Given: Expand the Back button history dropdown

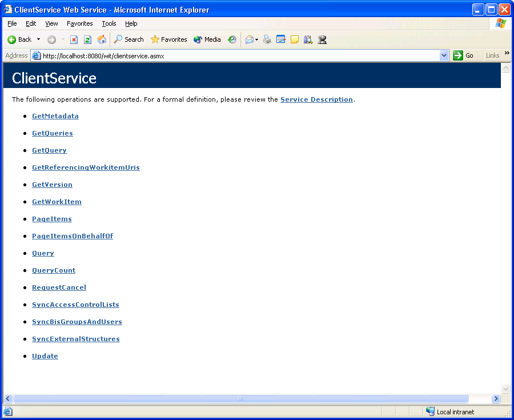Looking at the screenshot, I should [39, 39].
